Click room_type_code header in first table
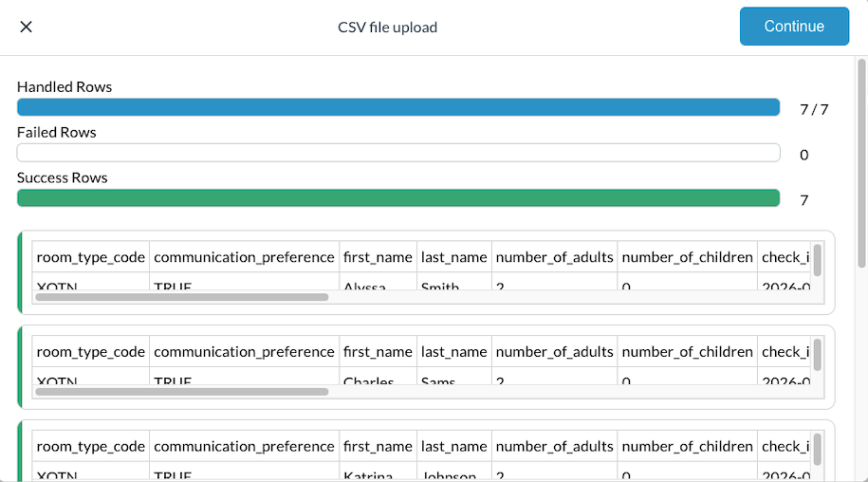The image size is (868, 482). pyautogui.click(x=91, y=257)
